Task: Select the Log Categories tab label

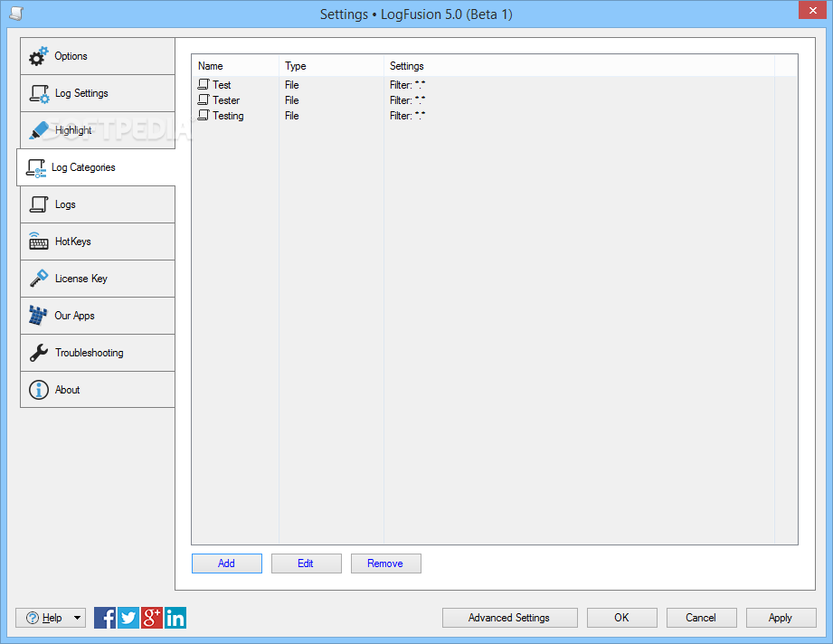Action: click(x=83, y=167)
